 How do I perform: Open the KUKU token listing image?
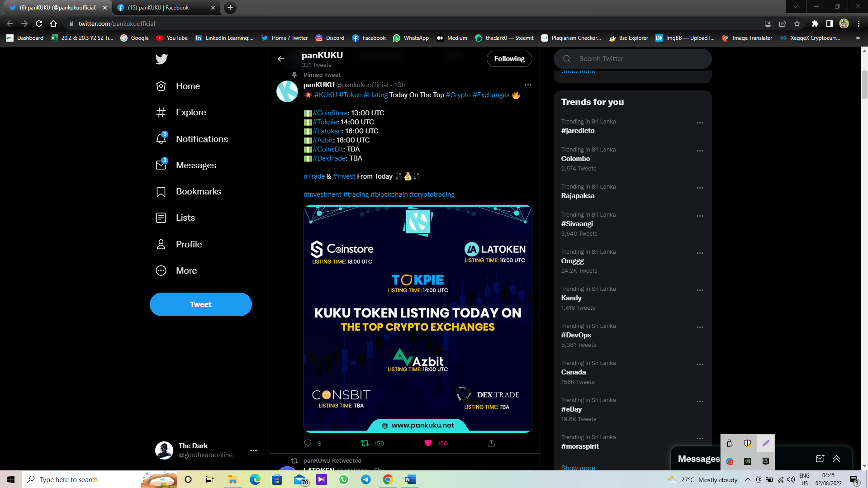(x=418, y=319)
